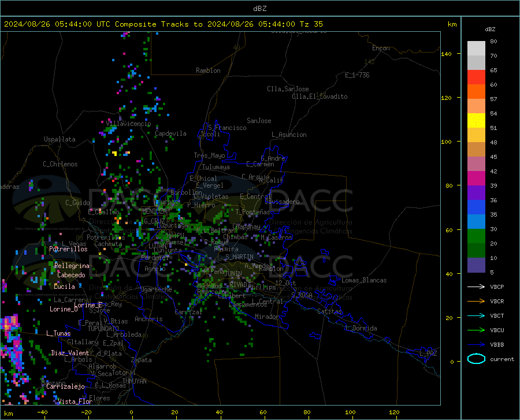The height and width of the screenshot is (420, 520).
Task: Click the Pellegrina pink label
Action: (x=72, y=266)
